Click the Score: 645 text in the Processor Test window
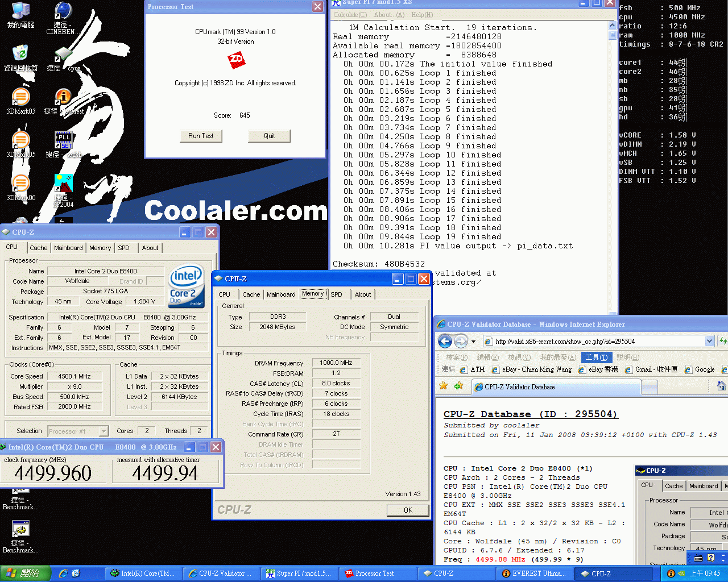 coord(232,115)
